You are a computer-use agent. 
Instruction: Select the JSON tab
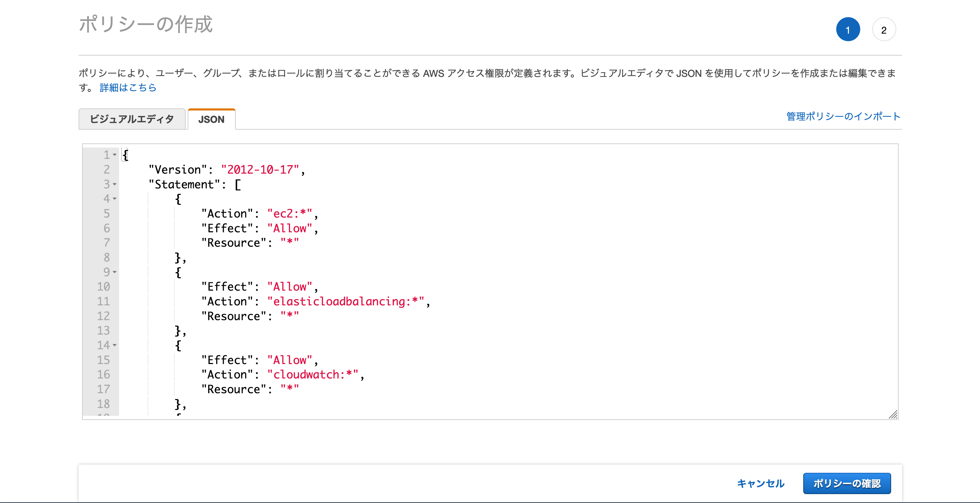tap(211, 119)
